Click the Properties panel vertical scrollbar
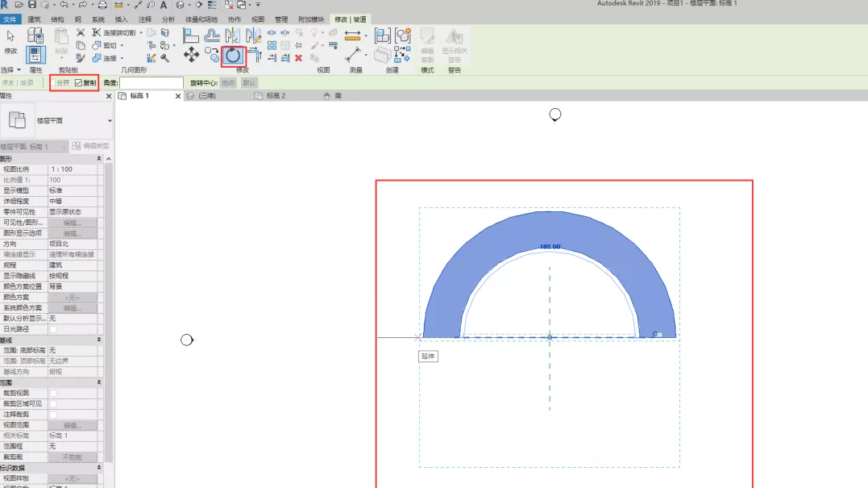868x488 pixels. (x=109, y=311)
